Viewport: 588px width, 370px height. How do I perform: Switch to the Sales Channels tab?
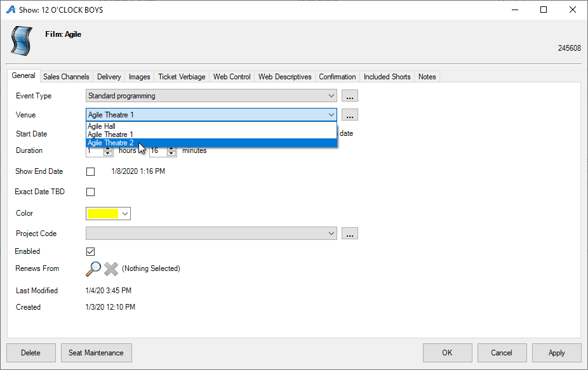(66, 76)
